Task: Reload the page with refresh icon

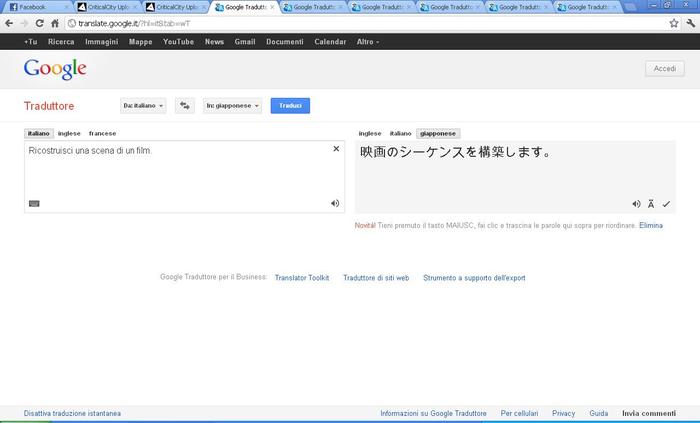Action: (x=39, y=23)
